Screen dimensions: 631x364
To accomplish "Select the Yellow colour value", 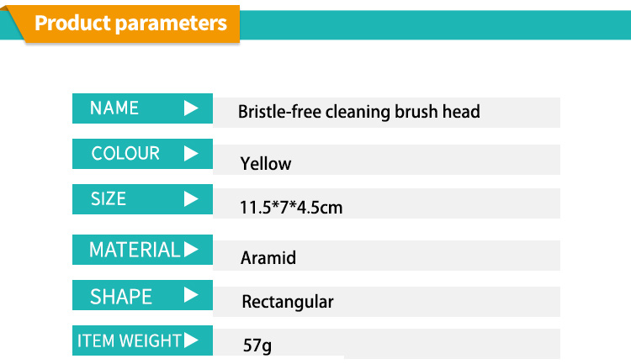I will 266,164.
